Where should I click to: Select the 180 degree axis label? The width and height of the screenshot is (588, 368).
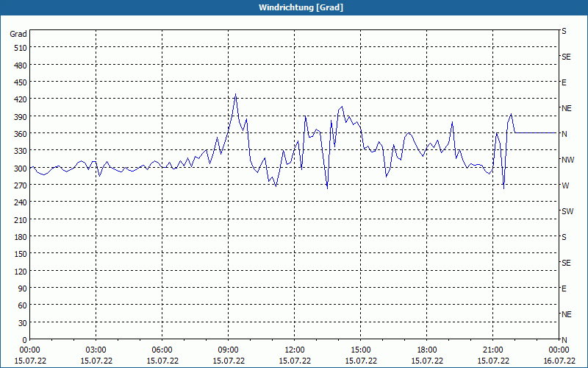click(21, 237)
